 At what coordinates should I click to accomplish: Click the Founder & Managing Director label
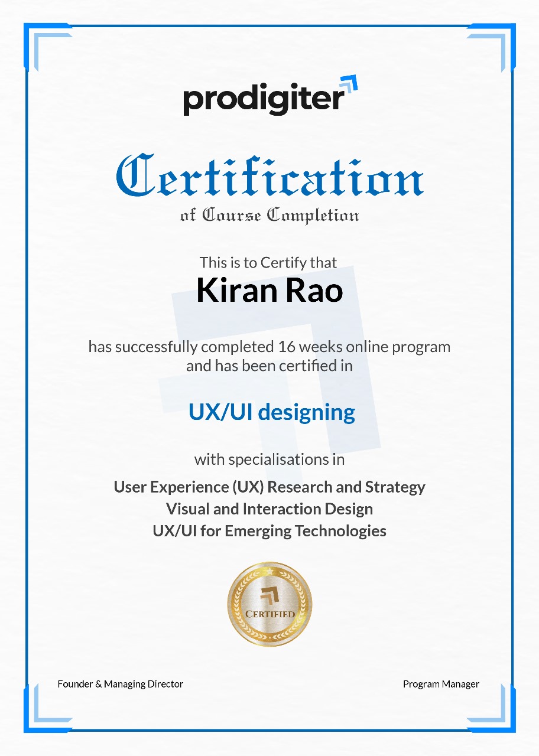tap(121, 684)
